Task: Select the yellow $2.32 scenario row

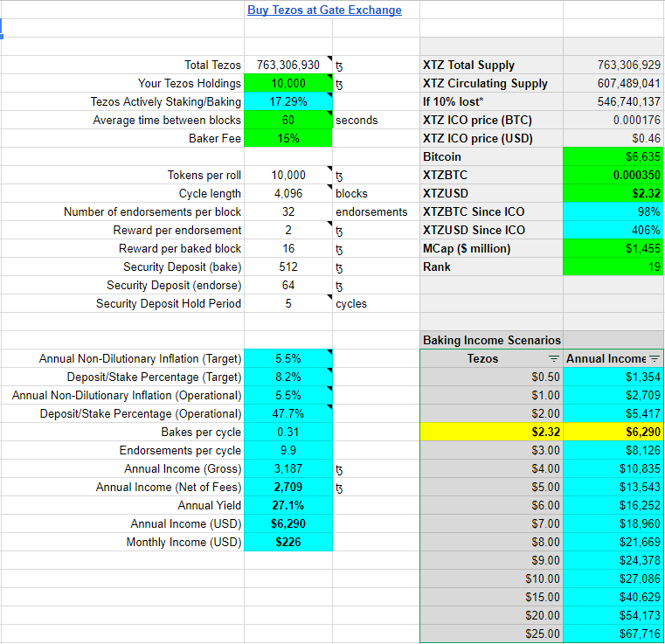Action: tap(542, 432)
